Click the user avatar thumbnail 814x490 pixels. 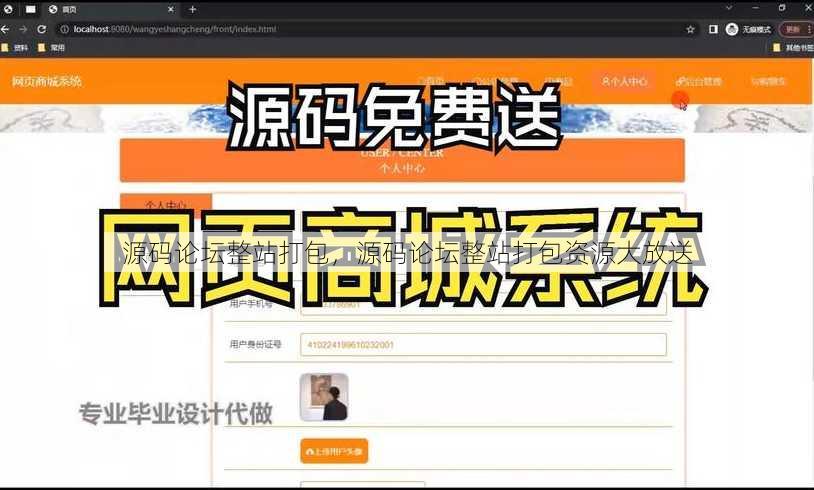324,397
